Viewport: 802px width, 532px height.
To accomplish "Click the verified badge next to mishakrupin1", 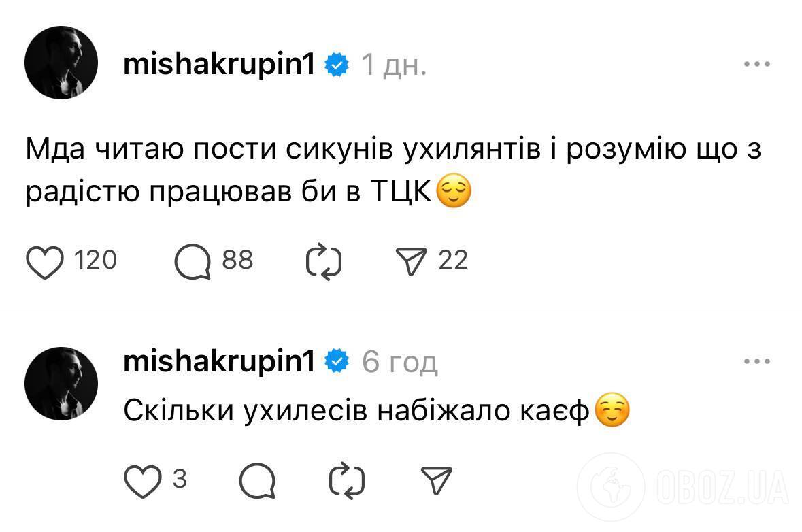I will pos(335,63).
